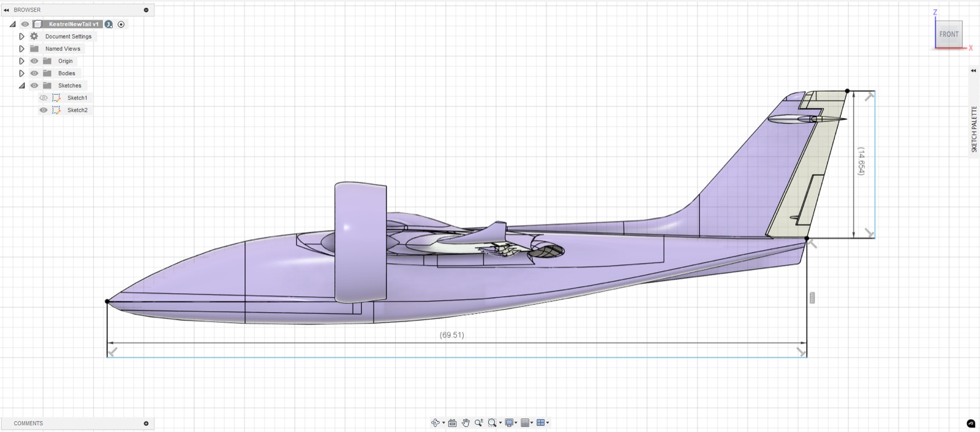Show Sketch1 using its hidden eye icon
980x432 pixels.
click(x=43, y=98)
